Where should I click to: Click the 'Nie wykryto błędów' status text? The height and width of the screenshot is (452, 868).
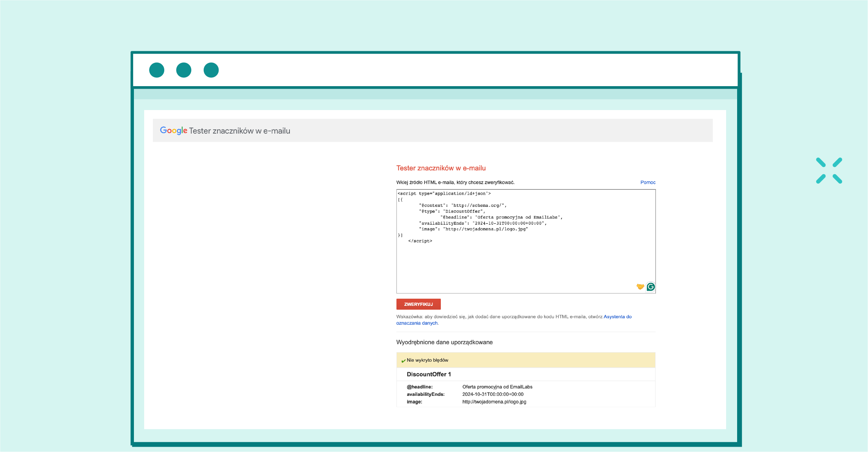[x=428, y=360]
